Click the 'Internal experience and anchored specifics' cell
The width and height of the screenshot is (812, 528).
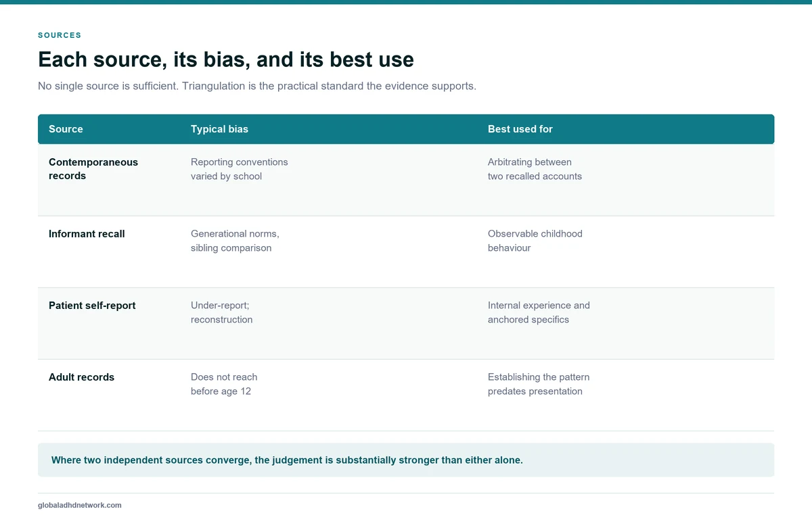click(x=539, y=312)
